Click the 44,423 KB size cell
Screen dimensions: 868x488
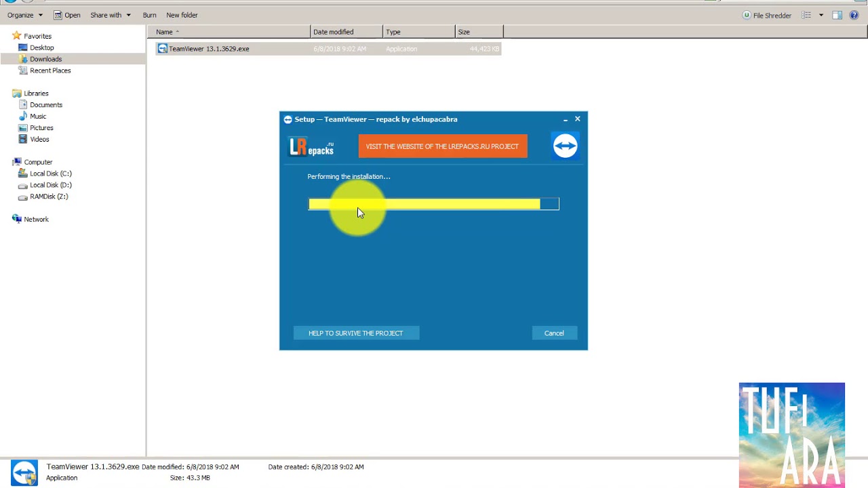click(x=484, y=49)
